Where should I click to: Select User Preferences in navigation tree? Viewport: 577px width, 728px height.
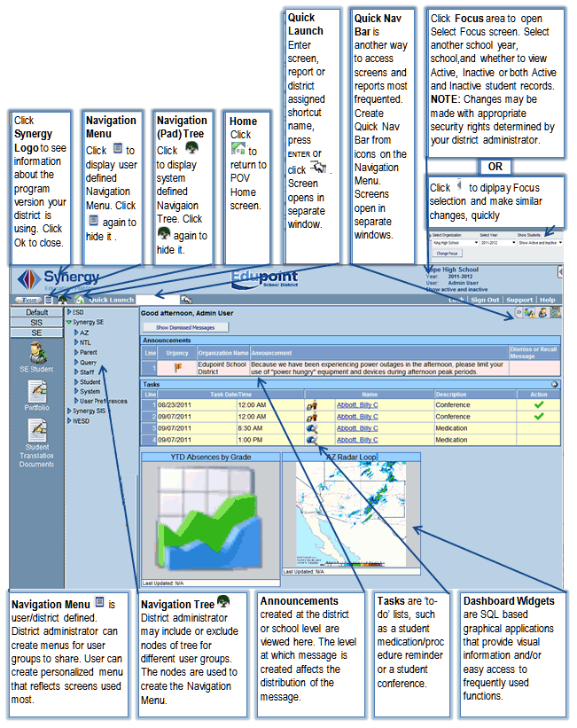(104, 401)
